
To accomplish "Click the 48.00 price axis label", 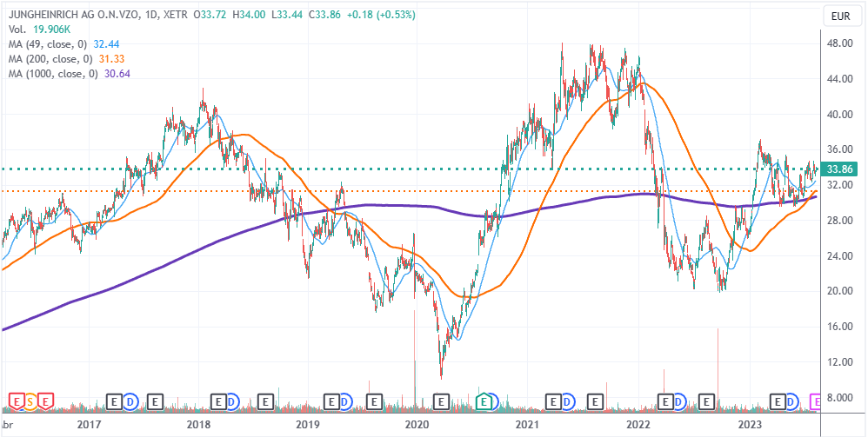I will 839,43.
